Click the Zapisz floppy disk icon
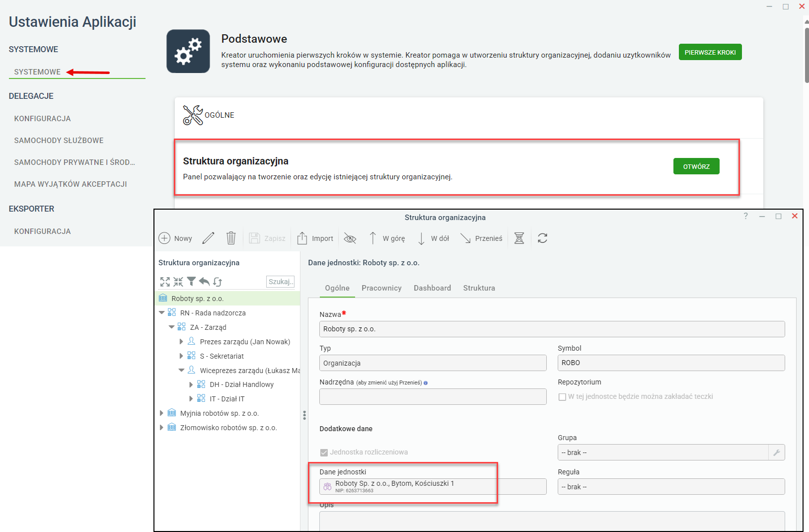The height and width of the screenshot is (532, 809). [x=254, y=238]
